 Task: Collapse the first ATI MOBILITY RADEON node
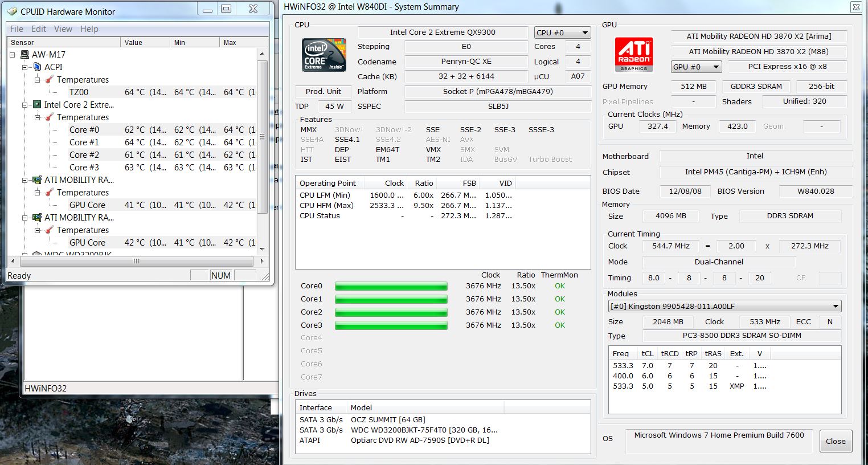[x=25, y=180]
